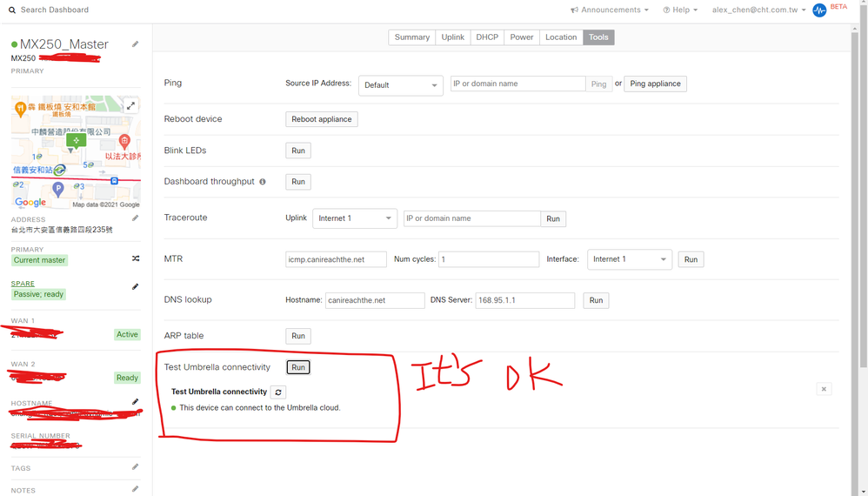
Task: Click the Ping button
Action: (x=599, y=84)
